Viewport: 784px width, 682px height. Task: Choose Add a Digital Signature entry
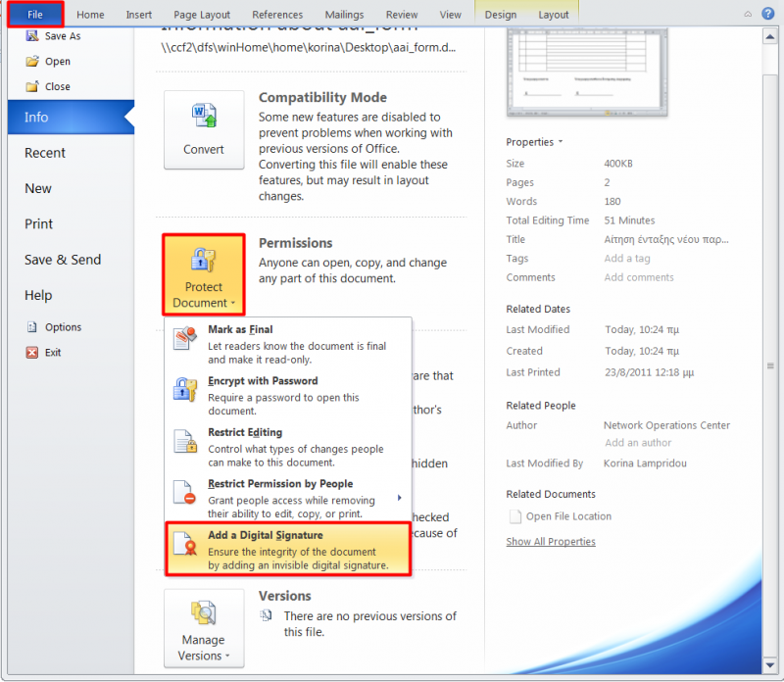tap(288, 550)
